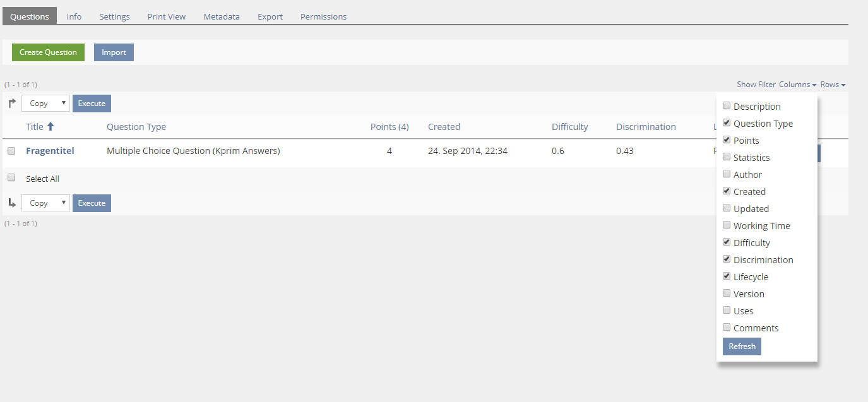Select the Fragentitel row checkbox
This screenshot has width=868, height=402.
[x=11, y=151]
